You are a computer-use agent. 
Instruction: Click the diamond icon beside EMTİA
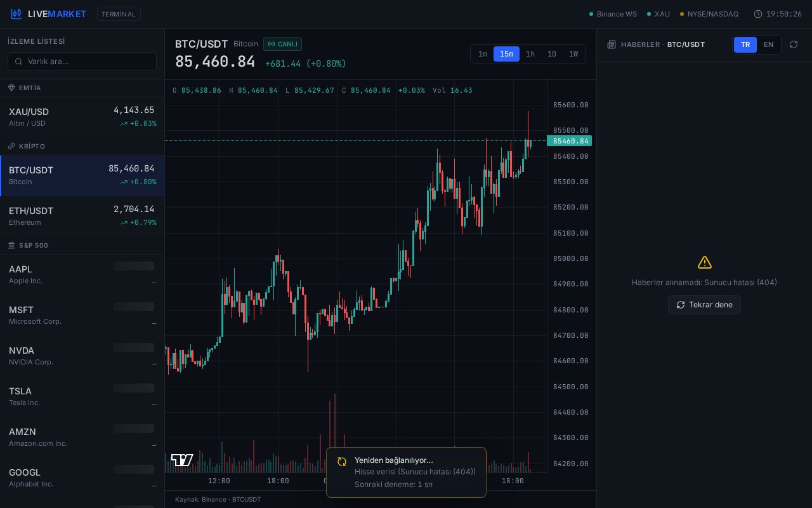[11, 88]
